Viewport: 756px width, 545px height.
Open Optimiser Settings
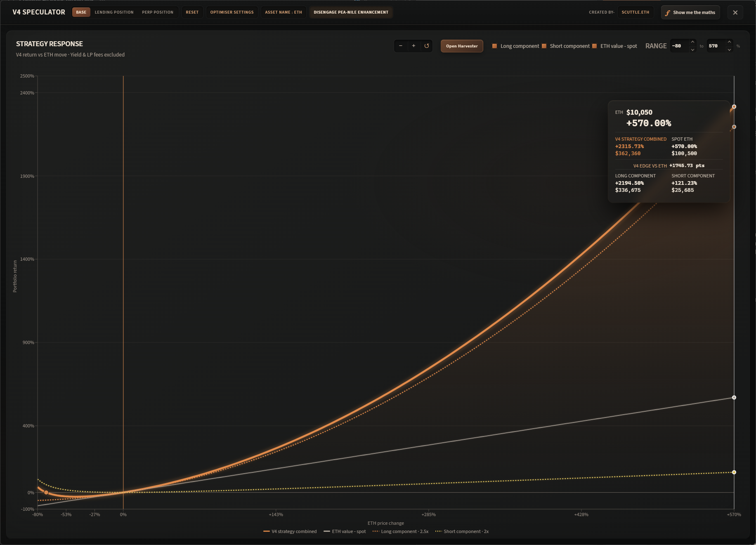tap(232, 12)
